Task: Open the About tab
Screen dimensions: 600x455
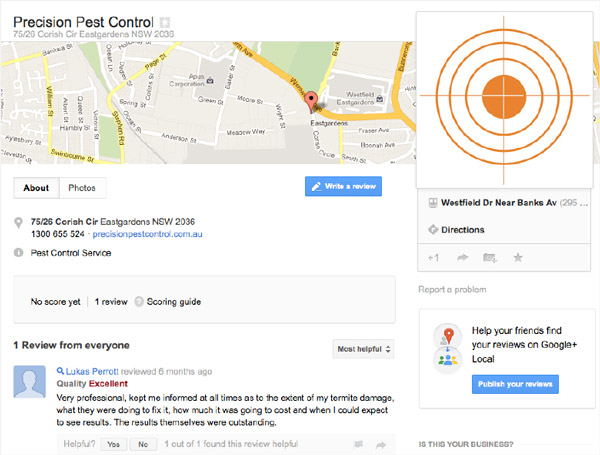Action: point(36,188)
